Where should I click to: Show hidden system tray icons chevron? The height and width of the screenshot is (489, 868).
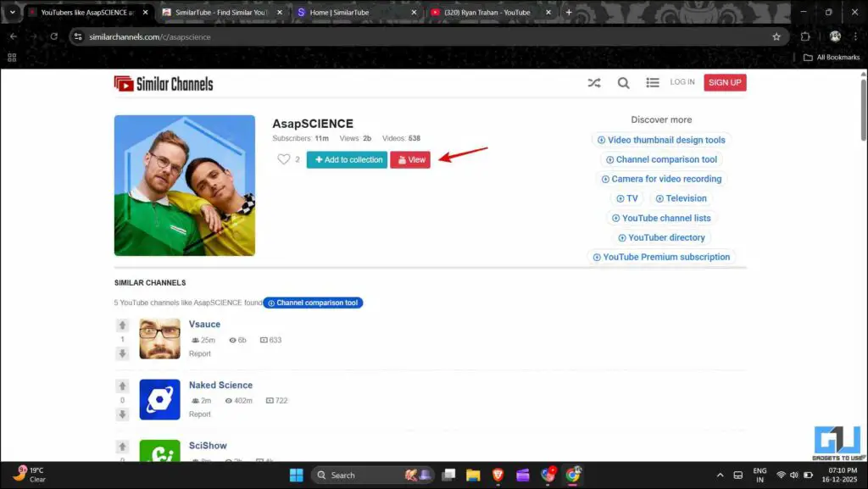point(720,475)
